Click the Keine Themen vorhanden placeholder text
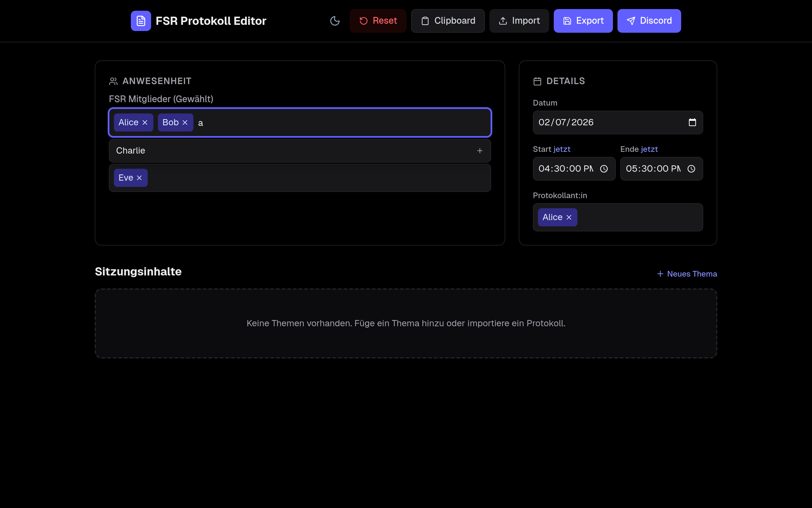 click(x=406, y=323)
